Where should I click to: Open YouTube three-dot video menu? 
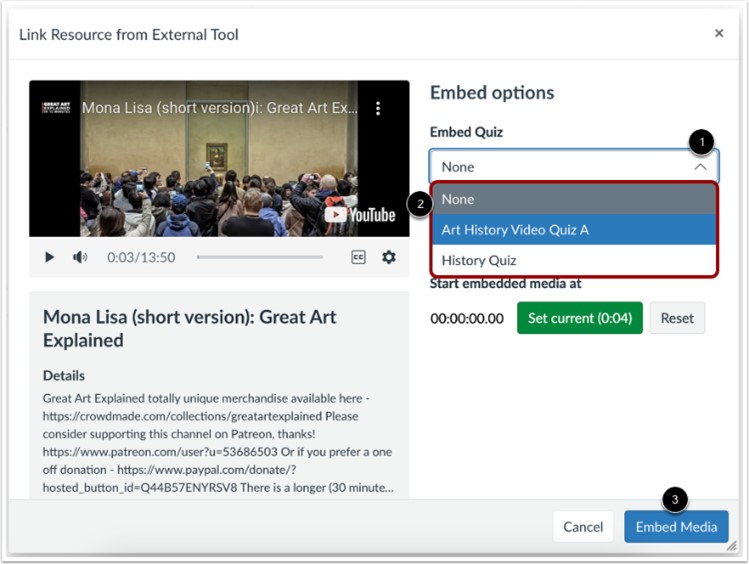(x=378, y=108)
